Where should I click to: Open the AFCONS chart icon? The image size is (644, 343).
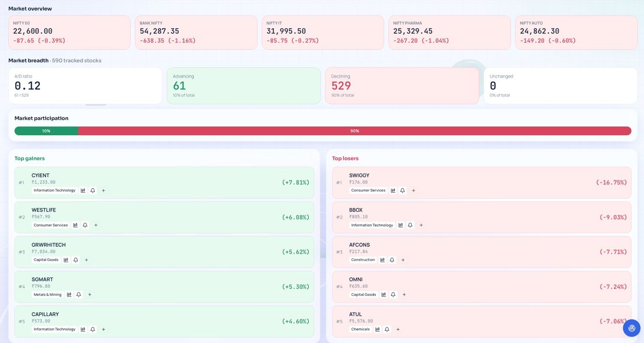(x=382, y=260)
